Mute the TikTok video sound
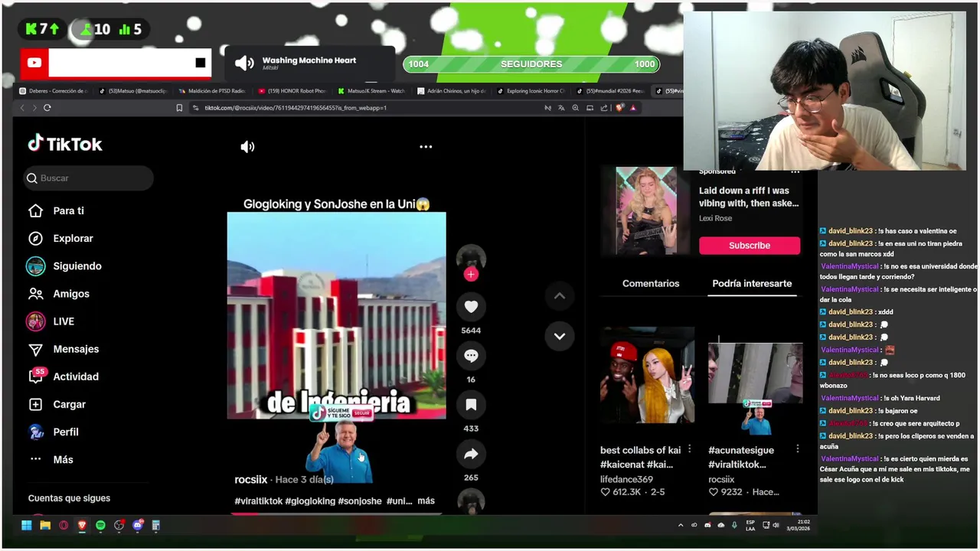 247,147
